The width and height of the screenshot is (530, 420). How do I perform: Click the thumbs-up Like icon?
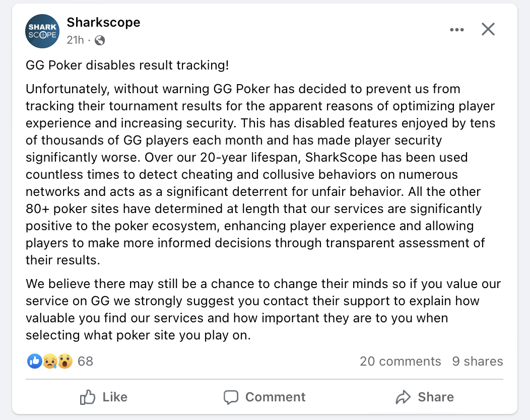[87, 397]
